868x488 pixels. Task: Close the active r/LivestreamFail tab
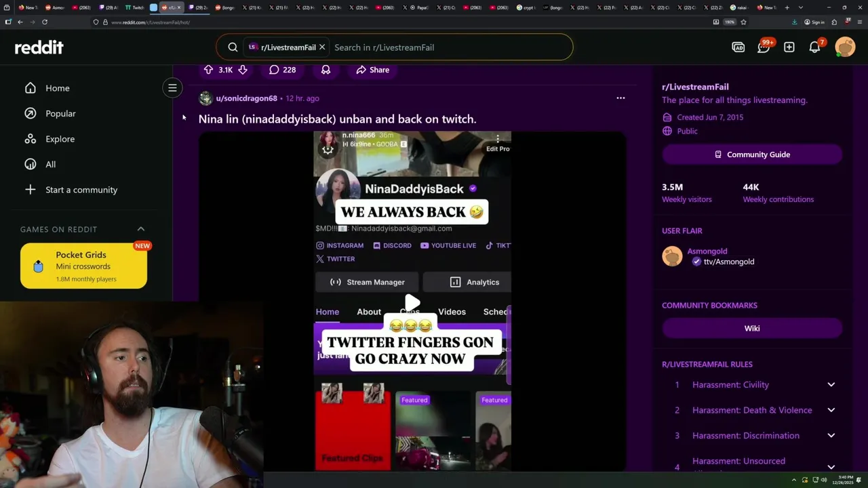tap(179, 7)
